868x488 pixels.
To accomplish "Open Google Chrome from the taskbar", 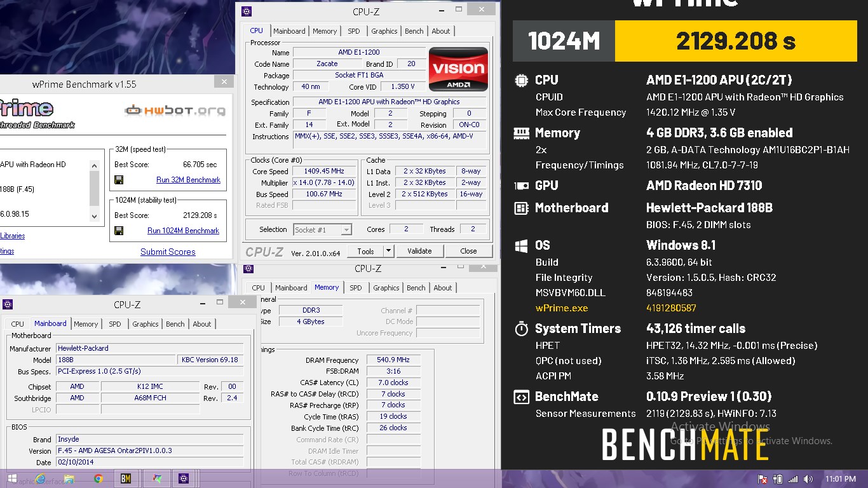I will click(98, 478).
